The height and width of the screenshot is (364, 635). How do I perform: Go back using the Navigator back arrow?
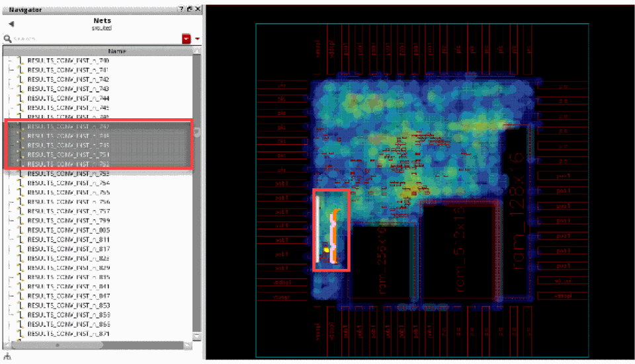[x=11, y=24]
